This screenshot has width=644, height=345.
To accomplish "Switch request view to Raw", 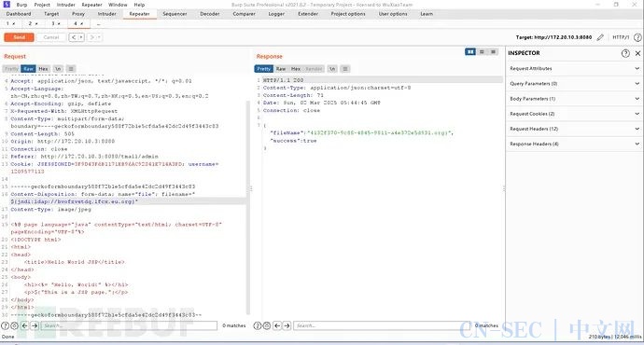I will [x=28, y=69].
